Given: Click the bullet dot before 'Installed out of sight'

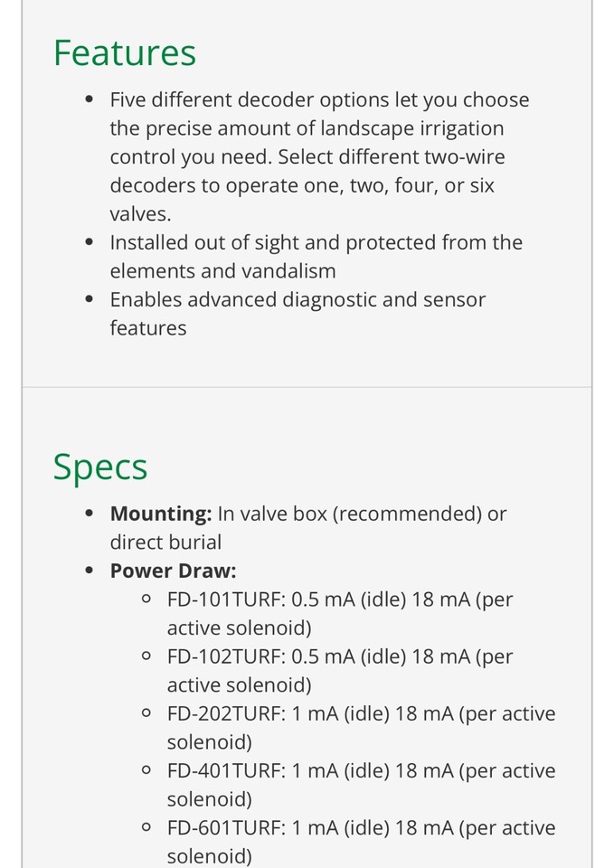Looking at the screenshot, I should (x=89, y=242).
